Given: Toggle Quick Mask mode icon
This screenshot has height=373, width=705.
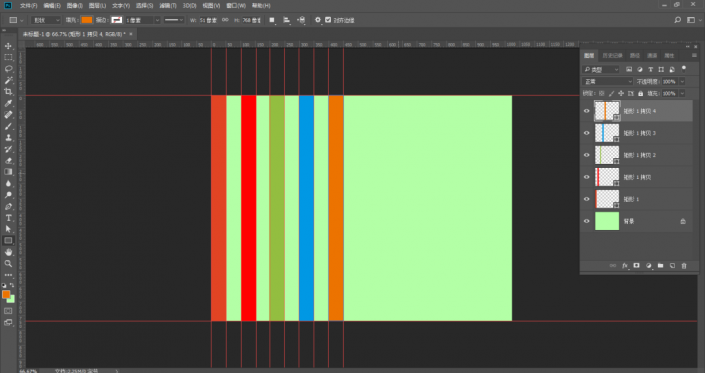Looking at the screenshot, I should click(8, 311).
